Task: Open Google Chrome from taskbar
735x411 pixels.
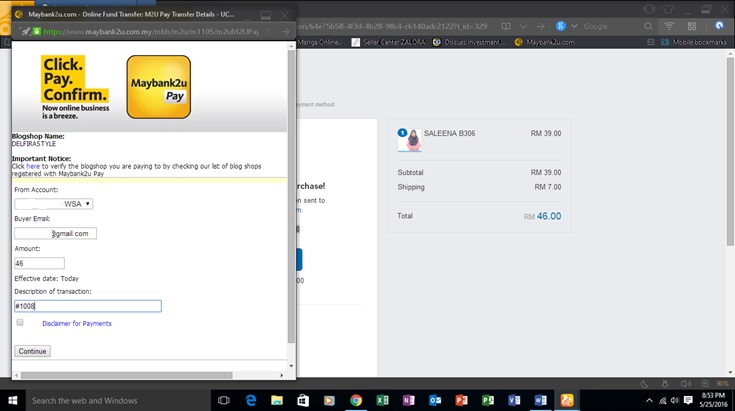Action: click(x=356, y=400)
